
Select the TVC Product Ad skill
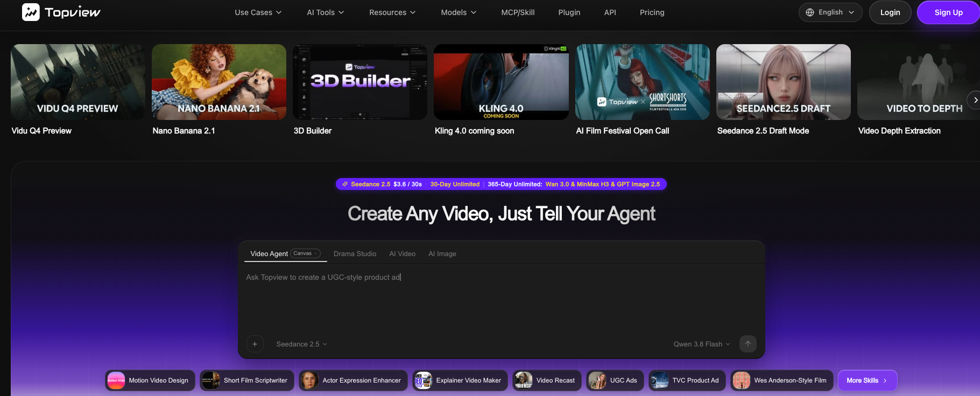pos(687,380)
